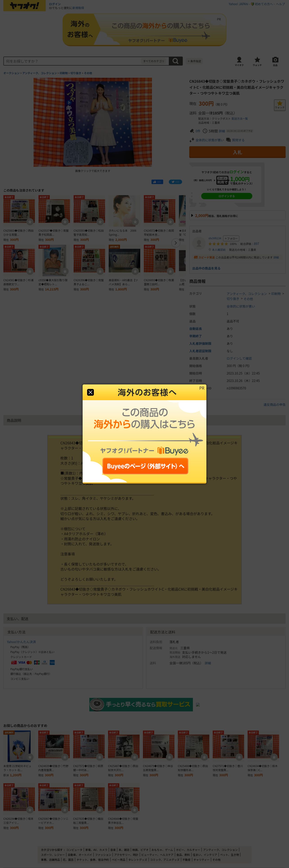289x868 pixels.
Task: Click the star on the CN24639 thumbnail
Action: tap(65, 757)
